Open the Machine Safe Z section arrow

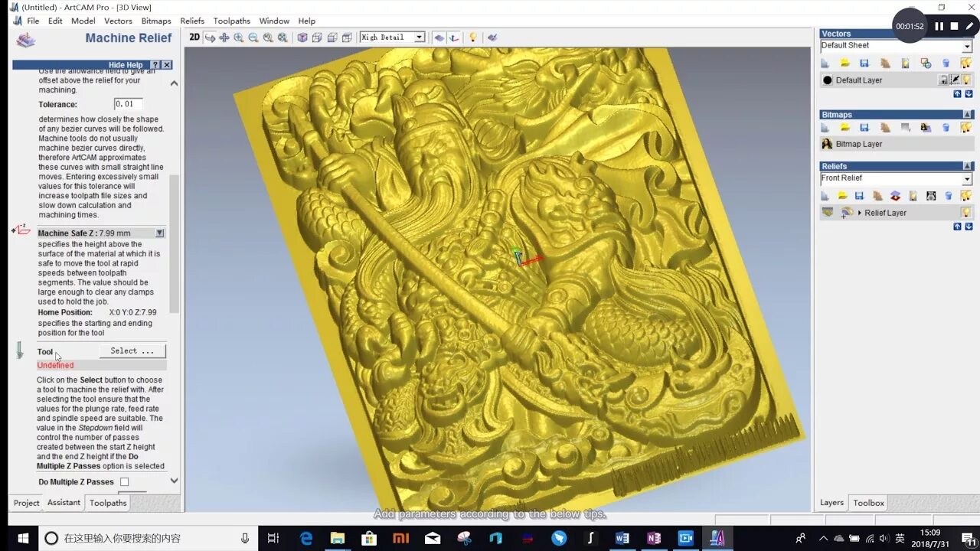tap(159, 233)
